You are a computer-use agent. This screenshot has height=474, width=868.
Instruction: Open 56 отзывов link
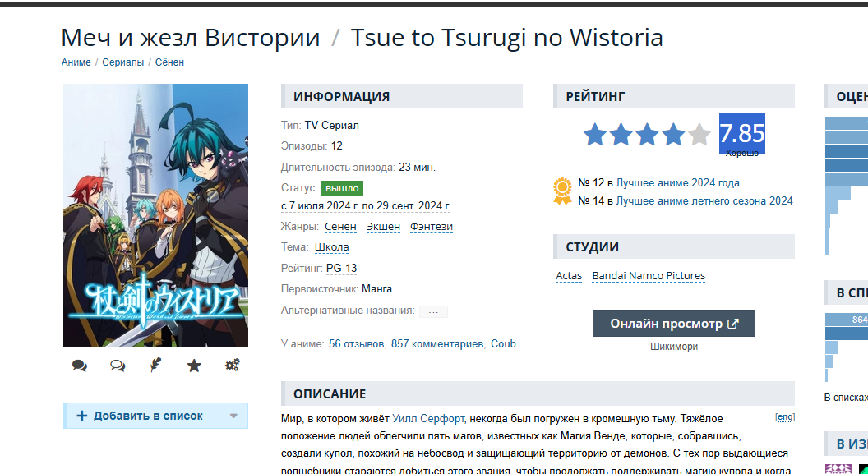357,344
